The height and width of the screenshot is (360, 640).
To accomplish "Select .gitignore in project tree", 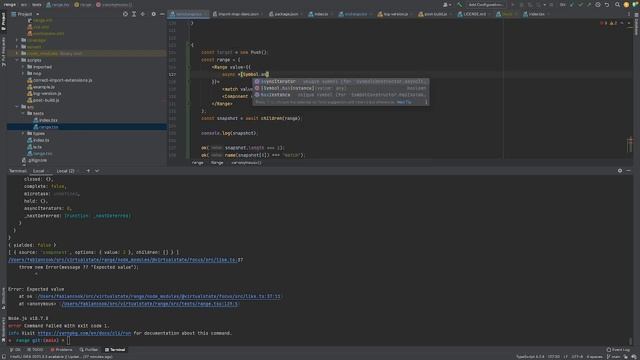I will [37, 160].
